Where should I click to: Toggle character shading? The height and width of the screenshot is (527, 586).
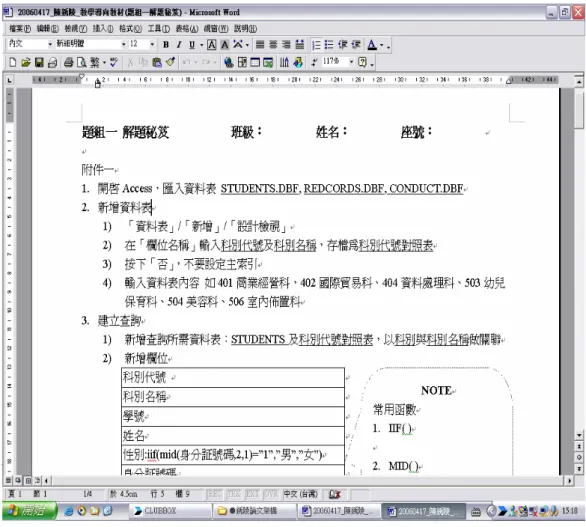coord(225,45)
